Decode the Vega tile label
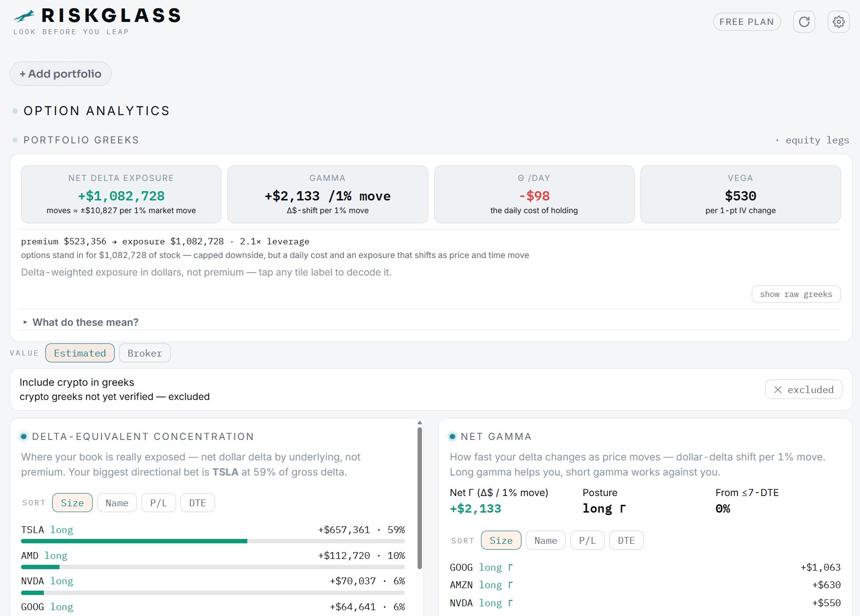Viewport: 860px width, 616px height. click(740, 178)
